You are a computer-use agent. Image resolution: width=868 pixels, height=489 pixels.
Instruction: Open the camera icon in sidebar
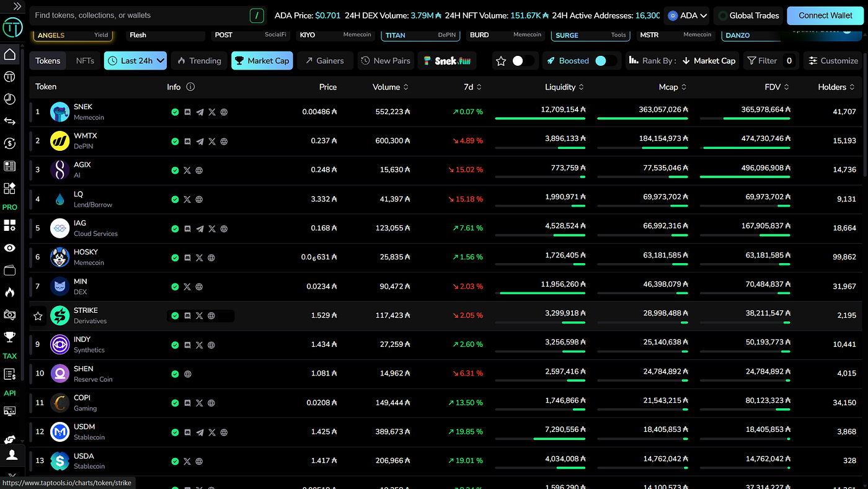[x=10, y=315]
